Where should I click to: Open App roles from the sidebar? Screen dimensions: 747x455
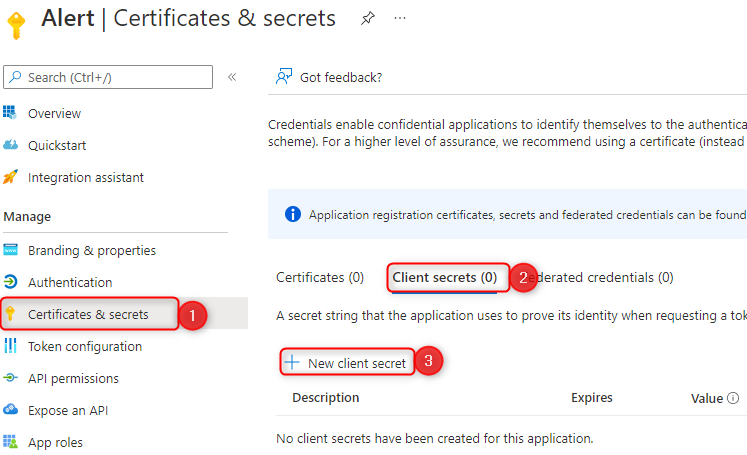pos(55,442)
